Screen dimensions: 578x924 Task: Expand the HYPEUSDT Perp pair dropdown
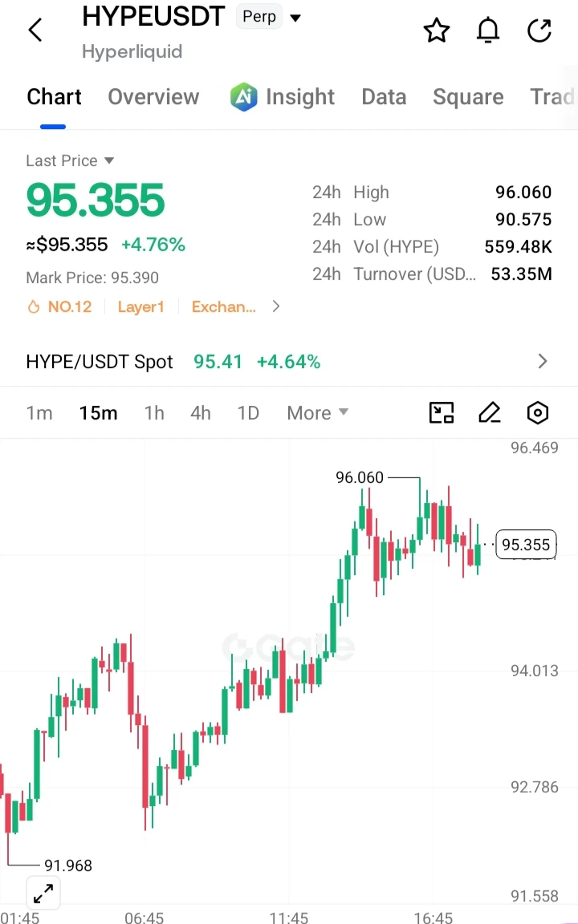pos(295,18)
